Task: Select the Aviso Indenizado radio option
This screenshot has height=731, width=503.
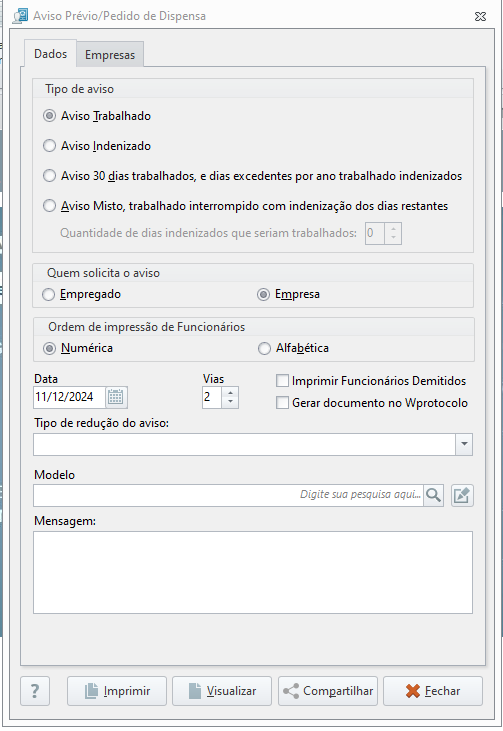Action: click(x=49, y=146)
